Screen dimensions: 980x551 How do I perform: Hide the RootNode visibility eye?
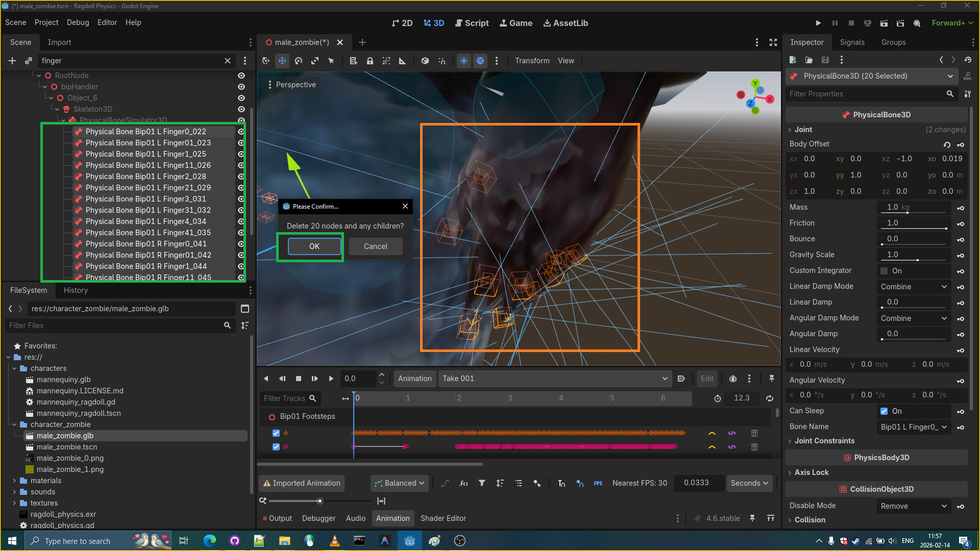pos(241,76)
